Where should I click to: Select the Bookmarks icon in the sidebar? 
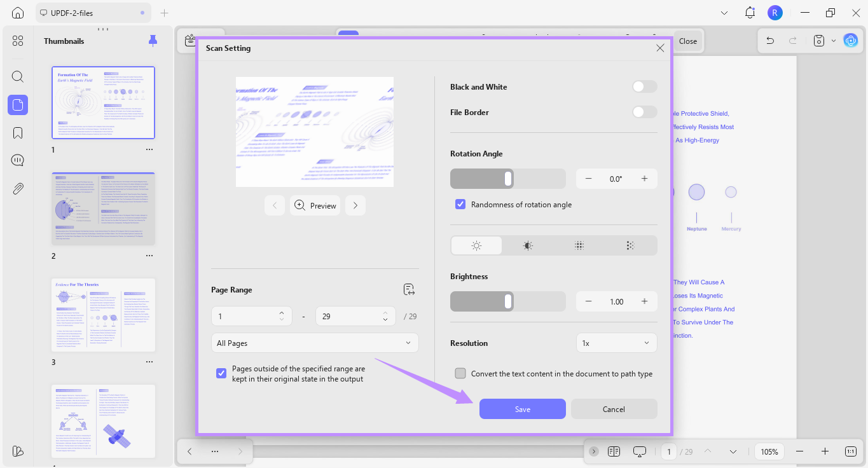click(x=17, y=132)
